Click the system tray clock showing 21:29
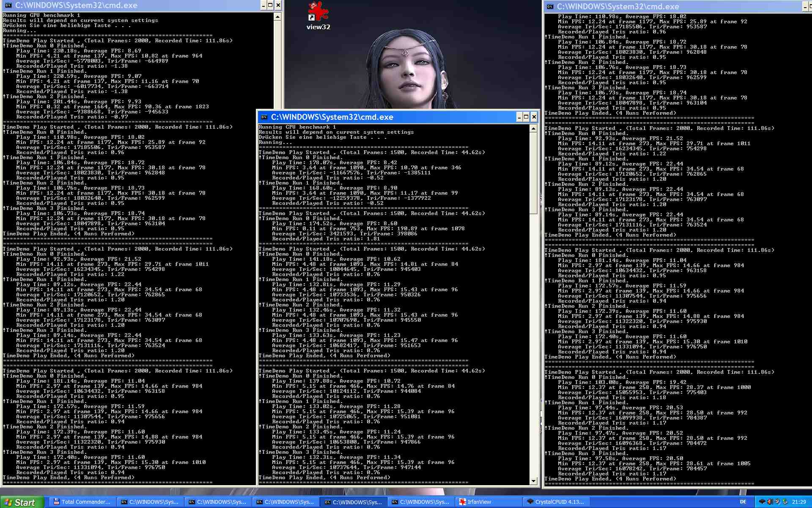 798,502
